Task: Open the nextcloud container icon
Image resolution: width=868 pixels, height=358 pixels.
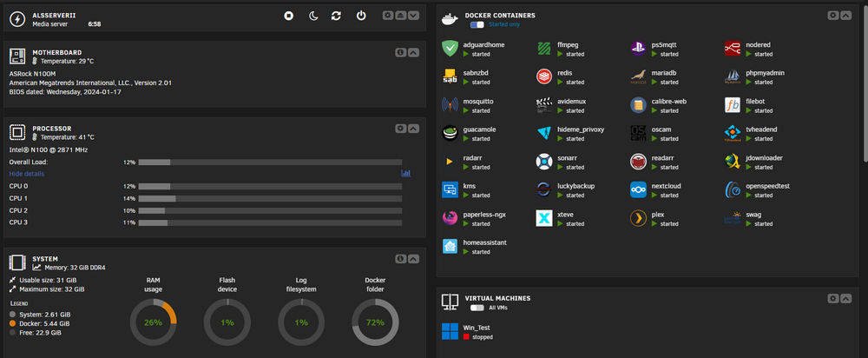Action: click(x=638, y=190)
